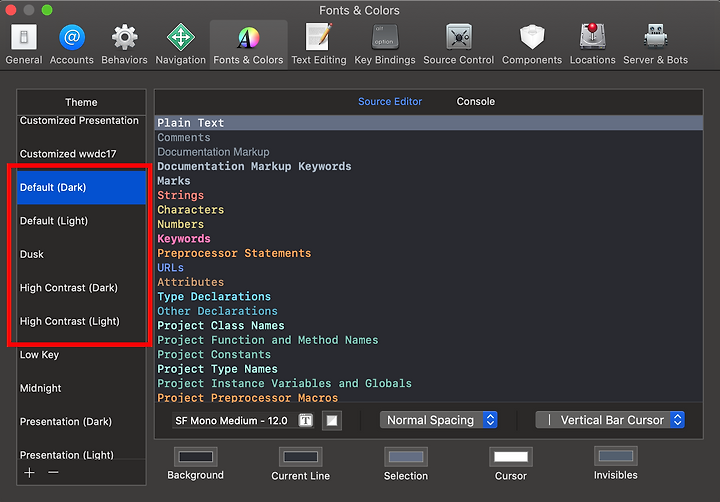Click the SF Mono Medium font field
The width and height of the screenshot is (720, 502).
[x=243, y=420]
